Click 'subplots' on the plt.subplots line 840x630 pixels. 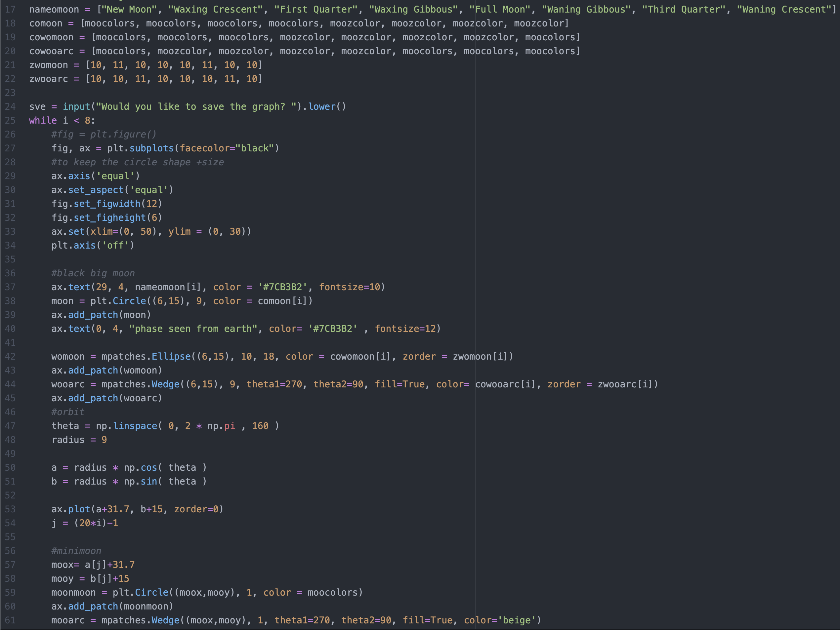coord(151,148)
